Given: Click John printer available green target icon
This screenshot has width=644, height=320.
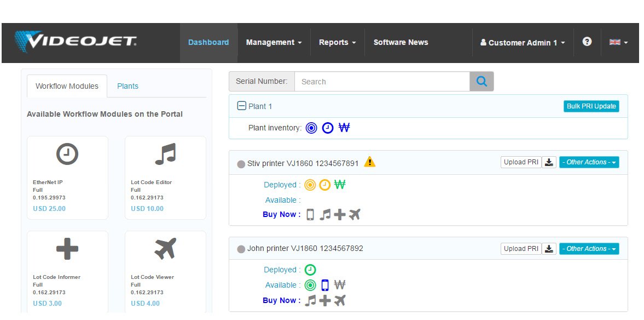Looking at the screenshot, I should 310,285.
